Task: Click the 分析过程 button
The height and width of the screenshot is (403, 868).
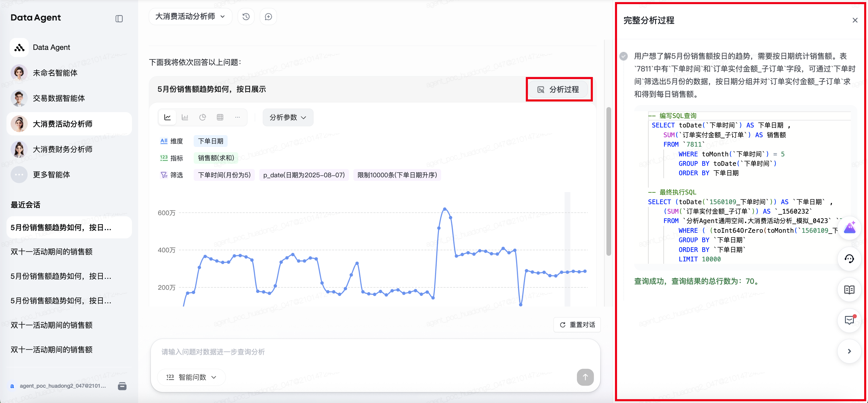Action: [559, 90]
